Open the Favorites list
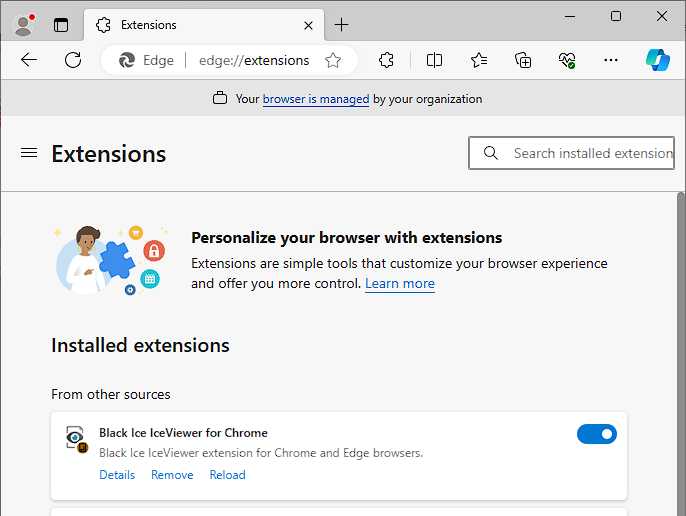686x516 pixels. coord(479,60)
